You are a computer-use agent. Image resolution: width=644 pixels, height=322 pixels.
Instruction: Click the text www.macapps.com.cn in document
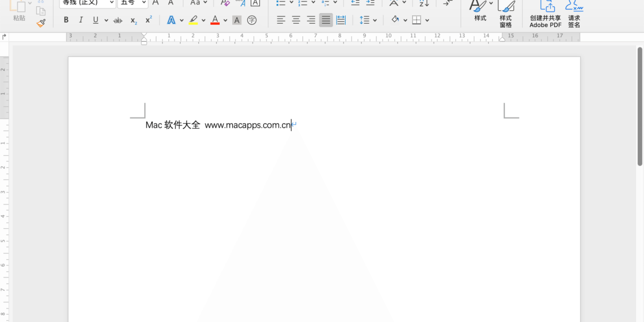click(x=247, y=125)
